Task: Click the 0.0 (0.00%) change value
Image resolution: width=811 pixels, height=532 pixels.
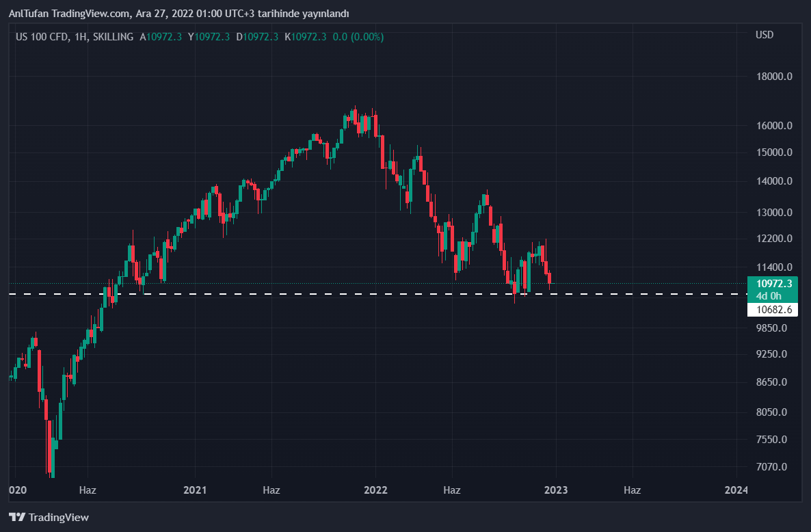Action: pyautogui.click(x=358, y=37)
